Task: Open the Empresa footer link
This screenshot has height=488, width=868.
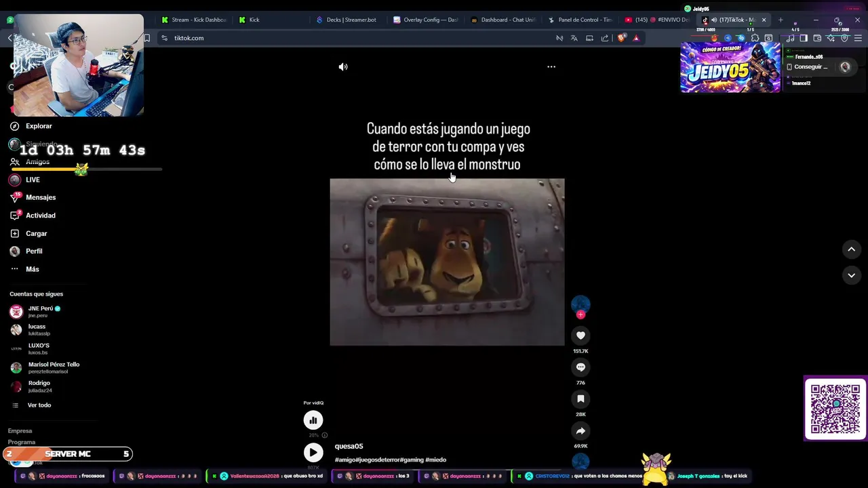Action: pos(20,431)
